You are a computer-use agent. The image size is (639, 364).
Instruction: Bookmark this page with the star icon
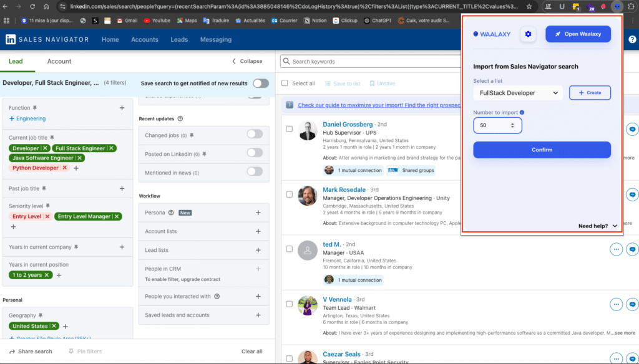point(529,6)
